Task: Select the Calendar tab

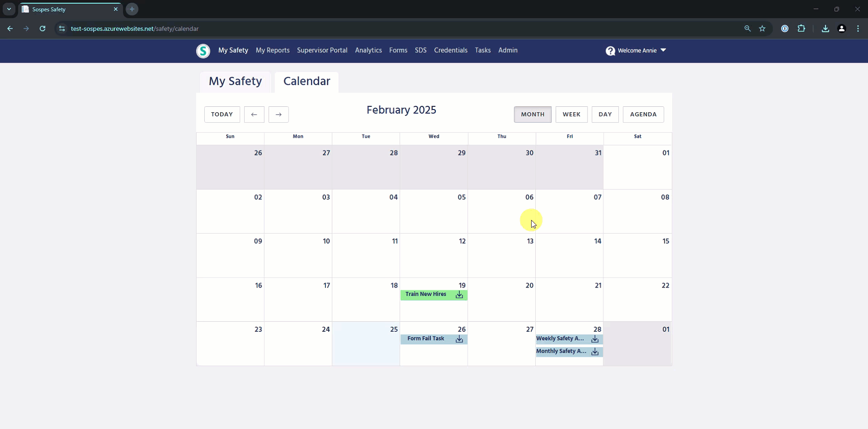Action: tap(306, 82)
